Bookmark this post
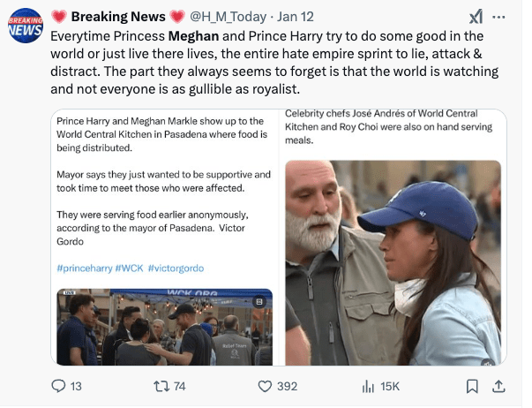Screen dimensions: 532x408 pyautogui.click(x=473, y=386)
